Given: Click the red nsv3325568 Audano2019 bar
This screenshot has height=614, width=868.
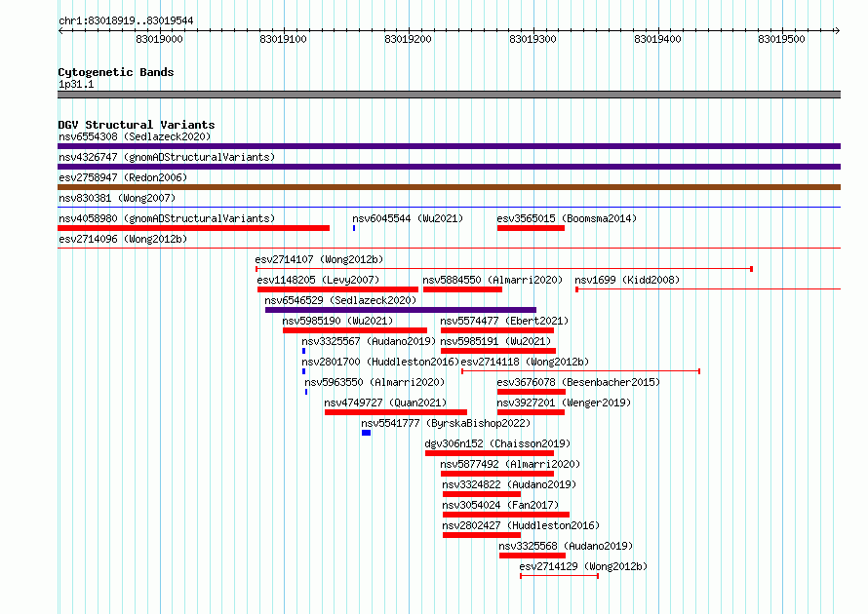Looking at the screenshot, I should point(533,556).
